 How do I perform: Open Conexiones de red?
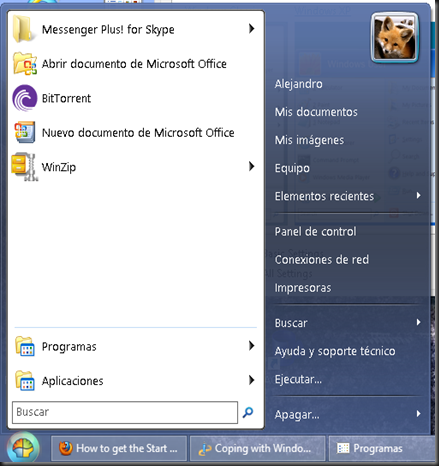pos(322,259)
